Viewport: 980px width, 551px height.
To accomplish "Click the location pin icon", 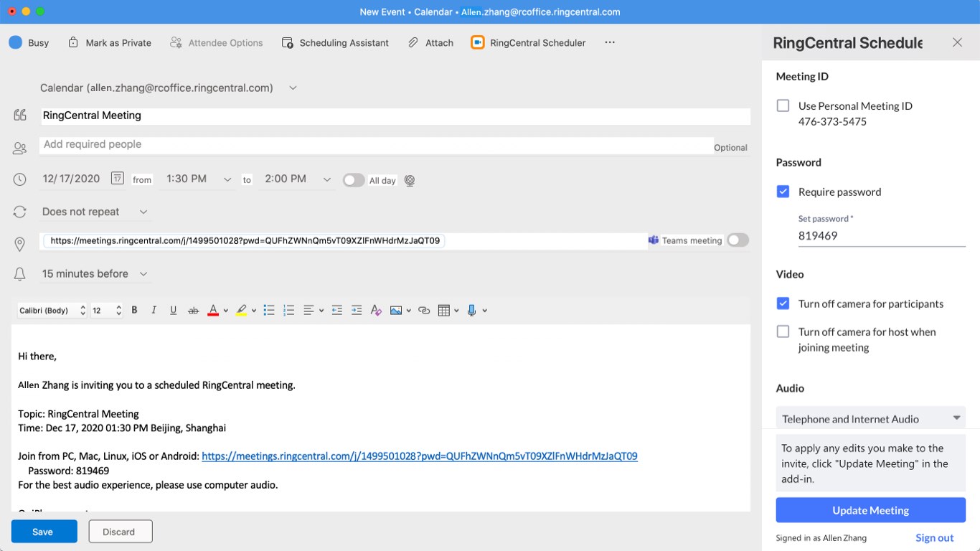I will [20, 244].
